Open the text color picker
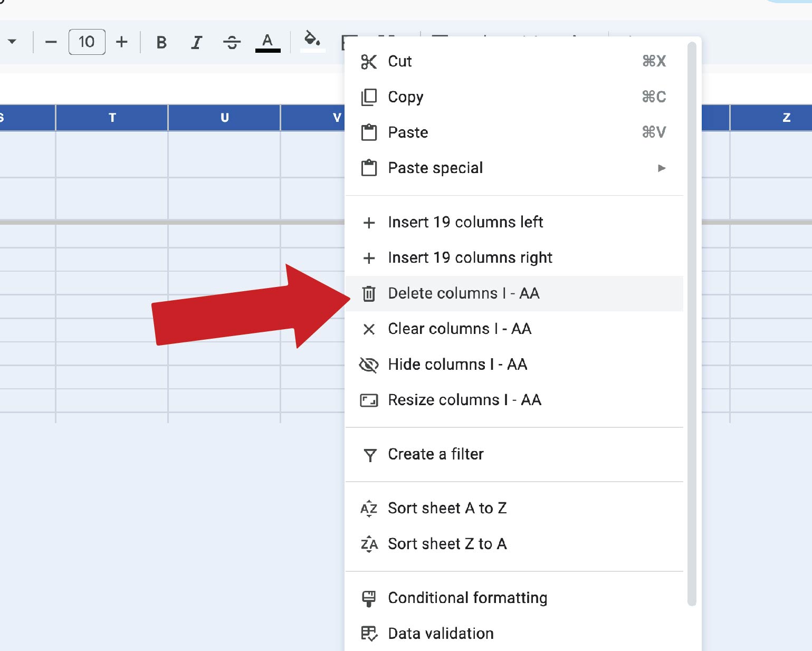The height and width of the screenshot is (651, 812). coord(268,42)
